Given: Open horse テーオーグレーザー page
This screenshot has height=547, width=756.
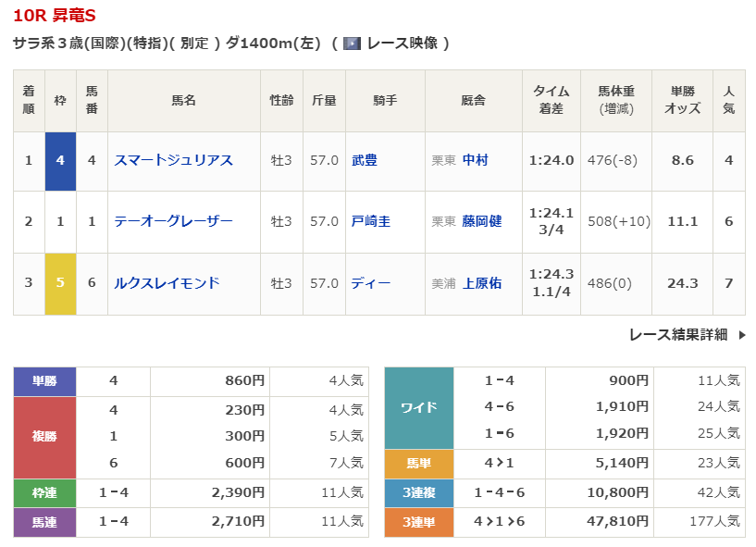Looking at the screenshot, I should [x=173, y=221].
